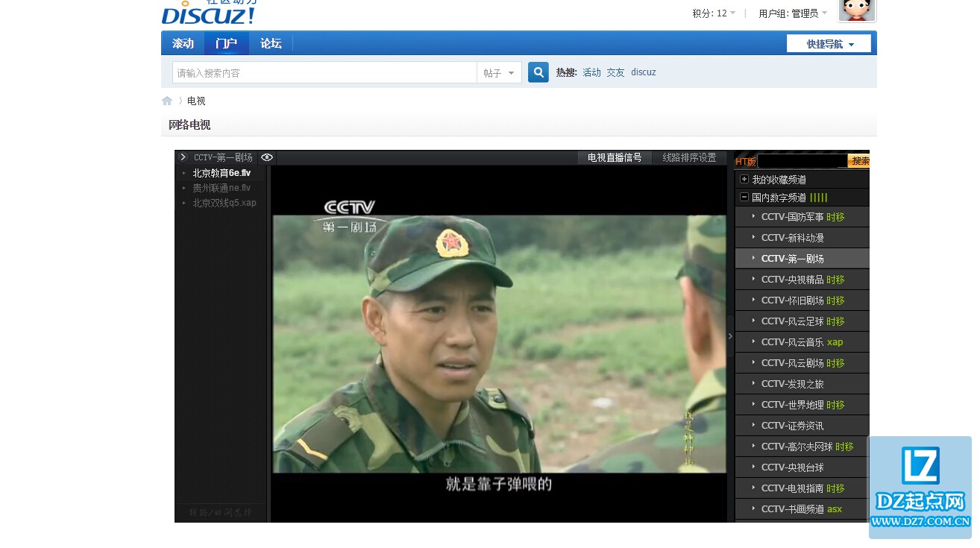Switch to the 门户 nav tab

click(x=227, y=43)
